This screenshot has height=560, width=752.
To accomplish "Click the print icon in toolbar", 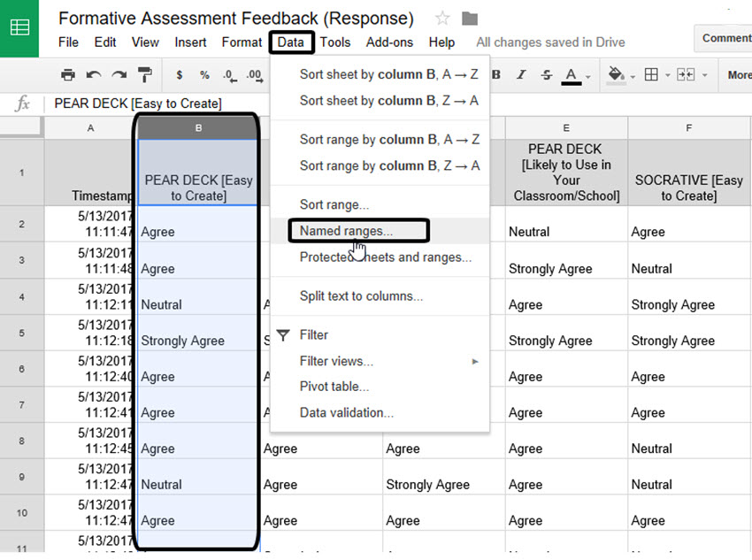I will (67, 75).
